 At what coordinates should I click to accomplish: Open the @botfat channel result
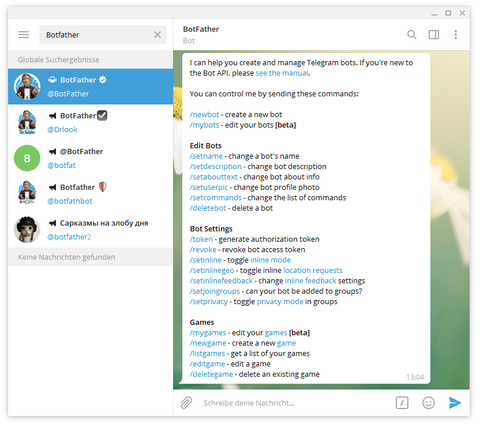pyautogui.click(x=91, y=158)
